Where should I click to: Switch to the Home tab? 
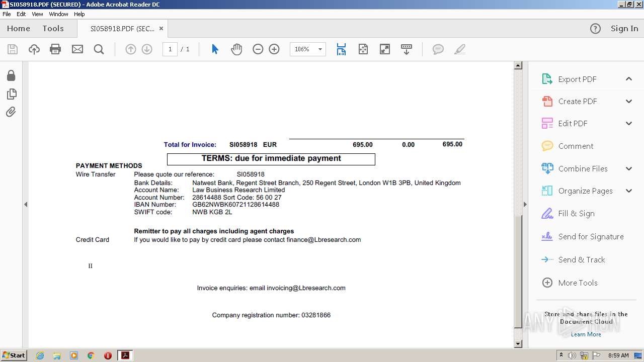(19, 29)
